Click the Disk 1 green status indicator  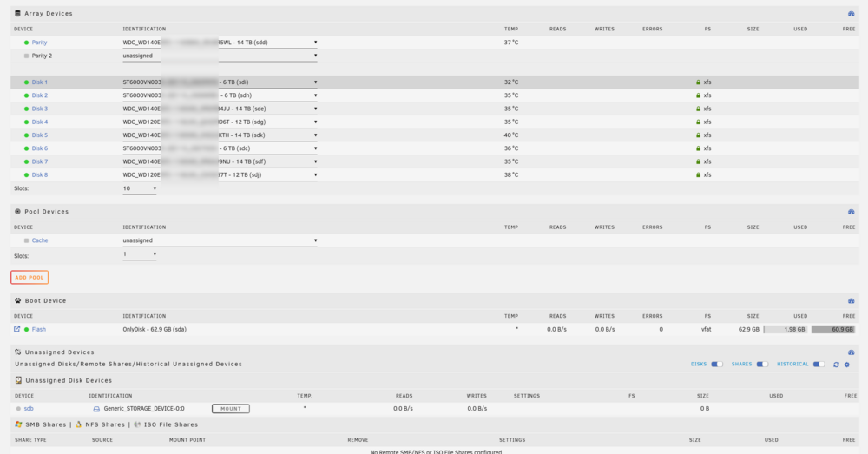26,82
